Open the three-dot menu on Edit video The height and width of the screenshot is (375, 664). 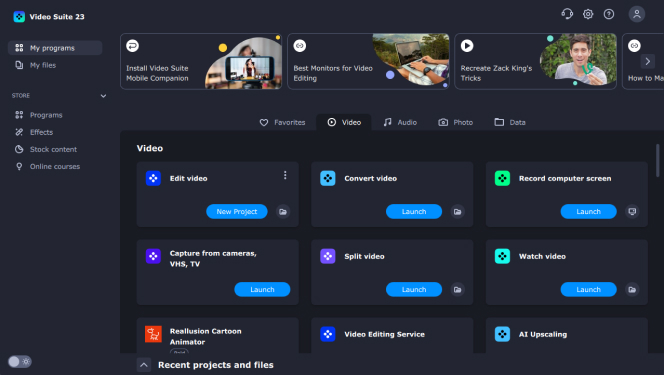(x=285, y=175)
